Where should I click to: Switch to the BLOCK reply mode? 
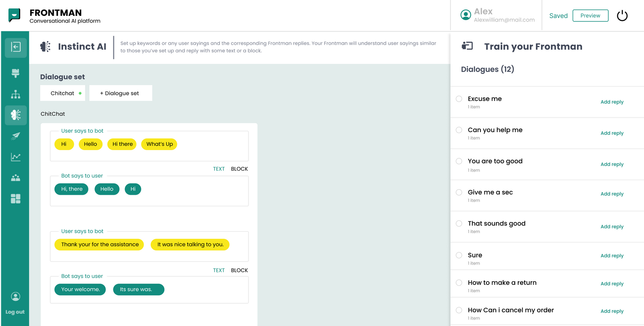coord(239,169)
